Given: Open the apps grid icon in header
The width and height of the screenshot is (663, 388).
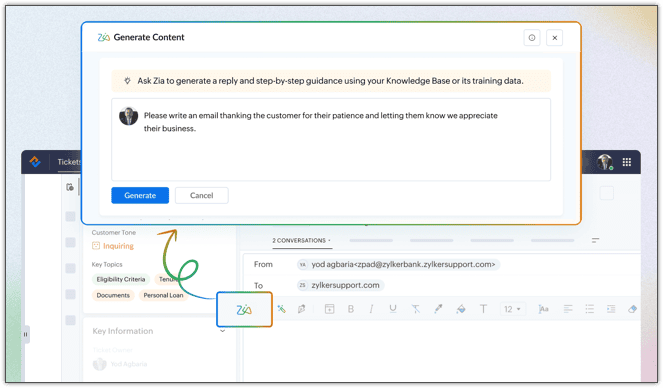Looking at the screenshot, I should click(x=627, y=162).
